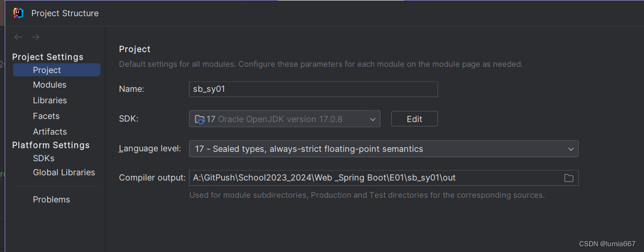The width and height of the screenshot is (644, 252).
Task: Expand the Language level dropdown
Action: (383, 149)
